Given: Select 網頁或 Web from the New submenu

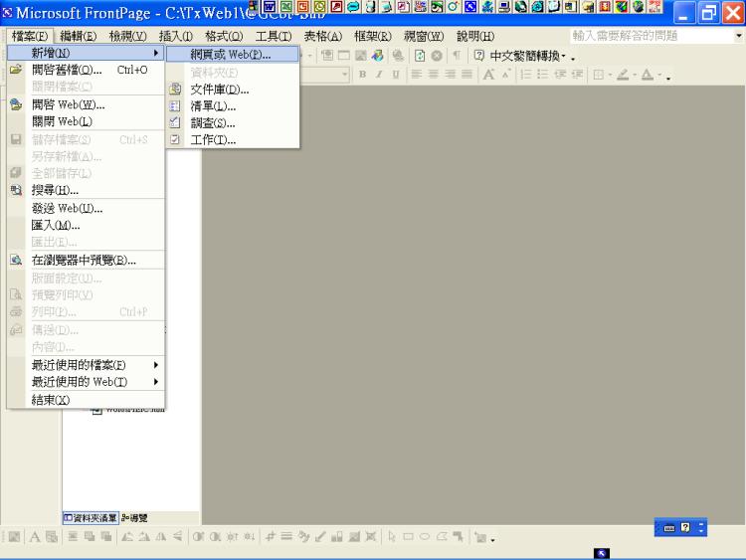Looking at the screenshot, I should tap(231, 54).
